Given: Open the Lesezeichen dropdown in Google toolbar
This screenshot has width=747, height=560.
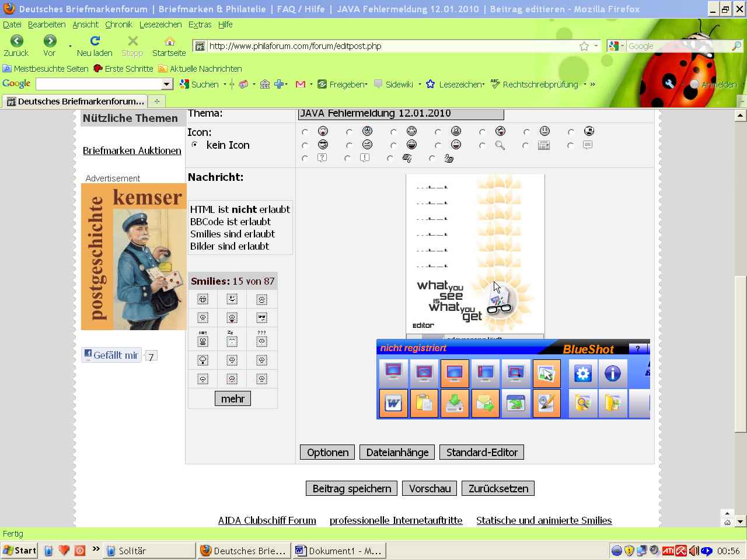Looking at the screenshot, I should tap(461, 85).
